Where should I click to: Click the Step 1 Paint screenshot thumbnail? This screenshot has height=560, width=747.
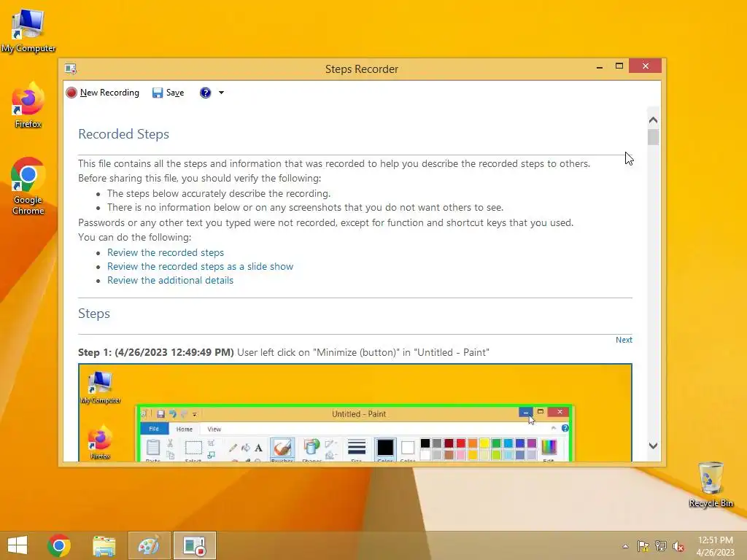pos(355,413)
